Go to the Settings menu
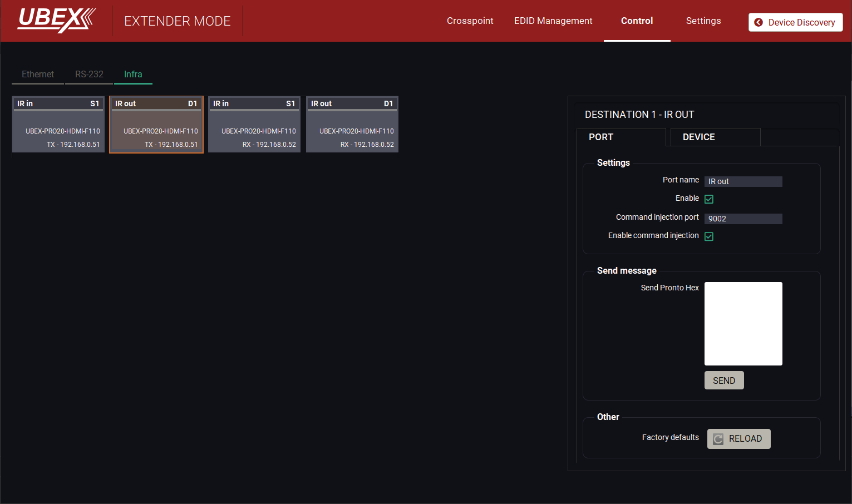Image resolution: width=852 pixels, height=504 pixels. pos(703,21)
